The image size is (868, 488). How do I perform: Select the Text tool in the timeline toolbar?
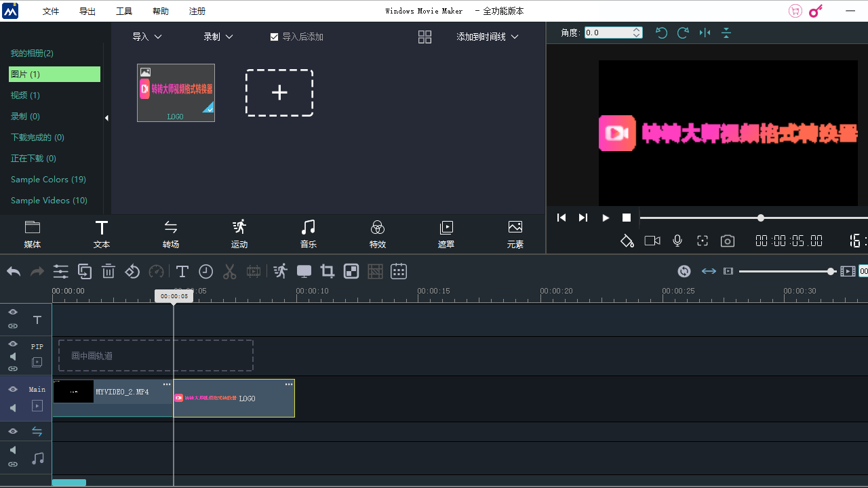182,271
